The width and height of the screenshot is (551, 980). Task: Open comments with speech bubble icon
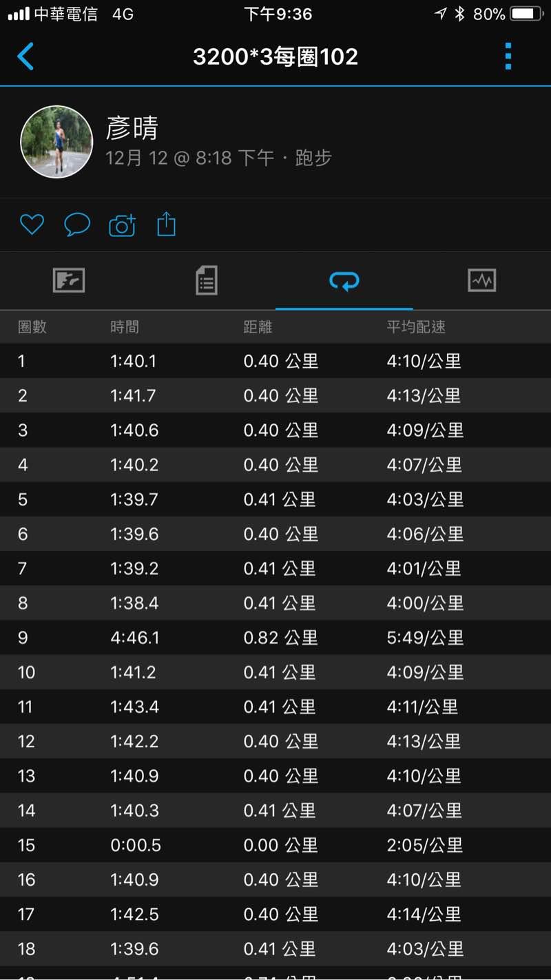click(77, 225)
